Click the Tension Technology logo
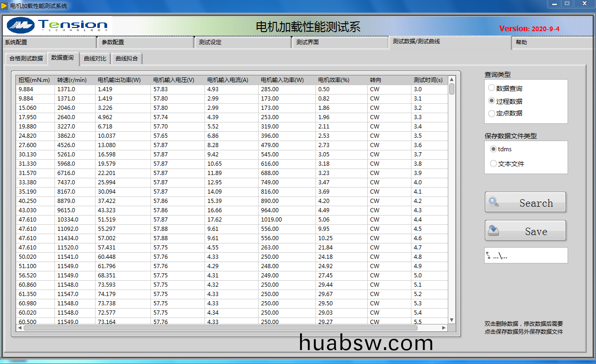 [x=58, y=25]
